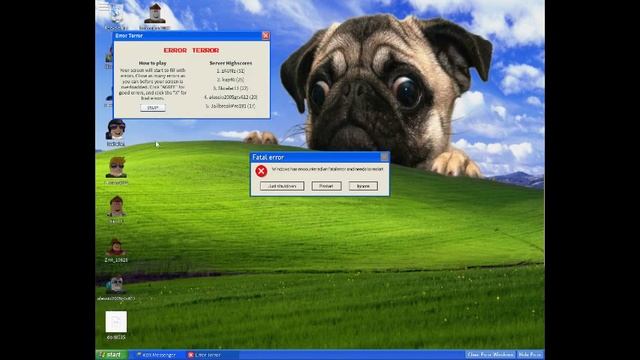Click the red ERROR TERROR heading

pyautogui.click(x=191, y=50)
